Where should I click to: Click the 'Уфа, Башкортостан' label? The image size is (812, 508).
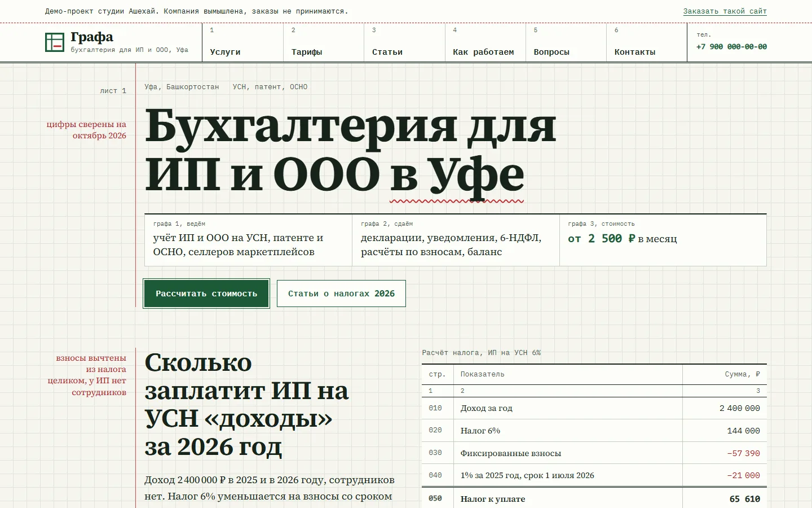click(x=182, y=87)
